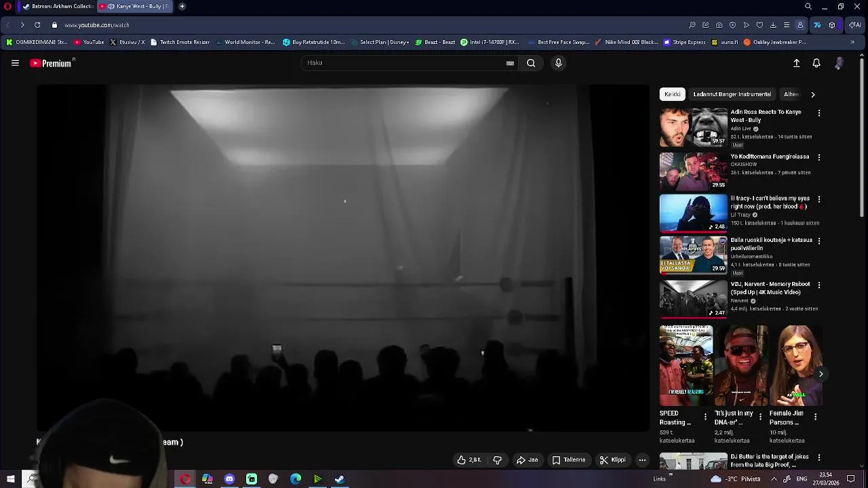868x488 pixels.
Task: Open options for Dalla ruoskii video
Action: 818,241
